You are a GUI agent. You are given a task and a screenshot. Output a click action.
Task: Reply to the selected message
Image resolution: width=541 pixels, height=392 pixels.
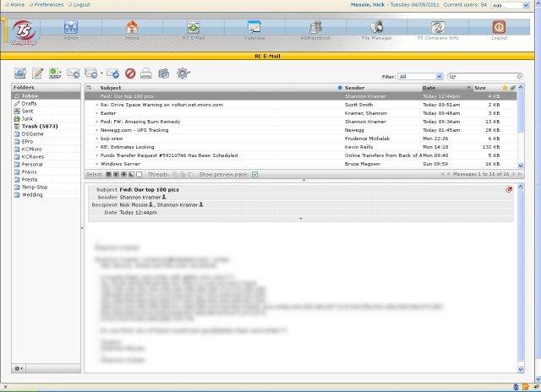[74, 73]
